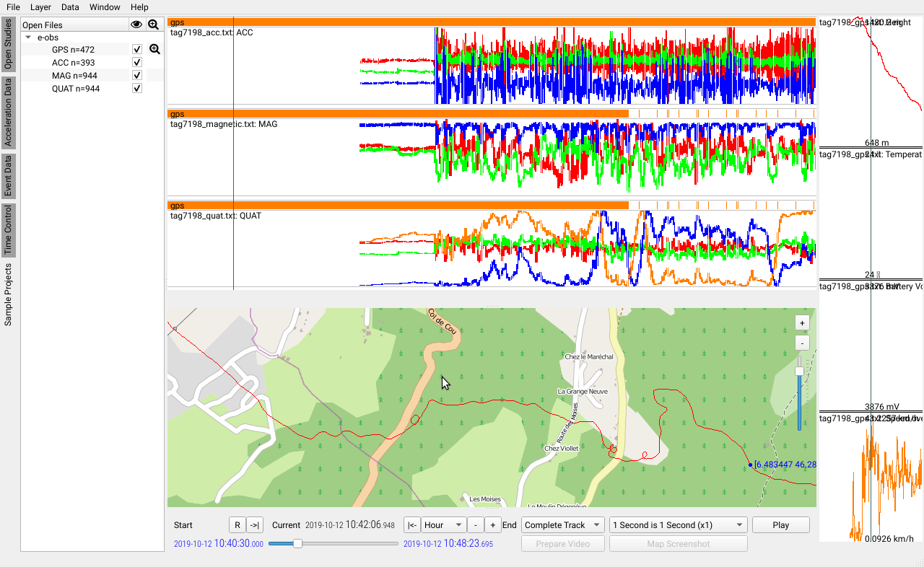
Task: Click the zoom icon in Open Files header
Action: (153, 25)
